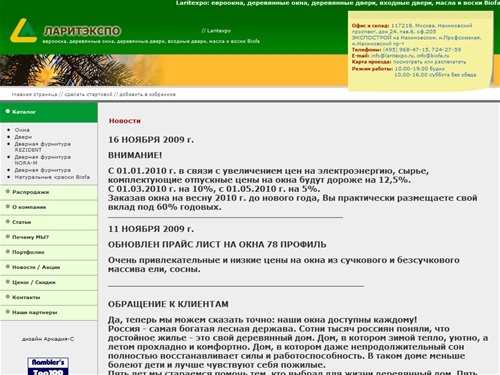The height and width of the screenshot is (375, 500).
Task: Open the Статьи section
Action: pyautogui.click(x=49, y=222)
